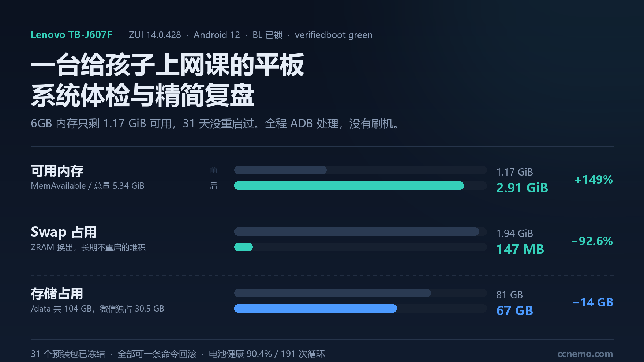The image size is (644, 362).
Task: Click the +149% change value
Action: [594, 180]
